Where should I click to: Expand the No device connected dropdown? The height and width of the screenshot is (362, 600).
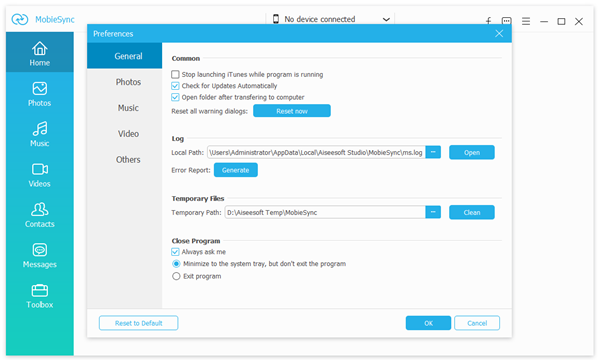click(386, 19)
